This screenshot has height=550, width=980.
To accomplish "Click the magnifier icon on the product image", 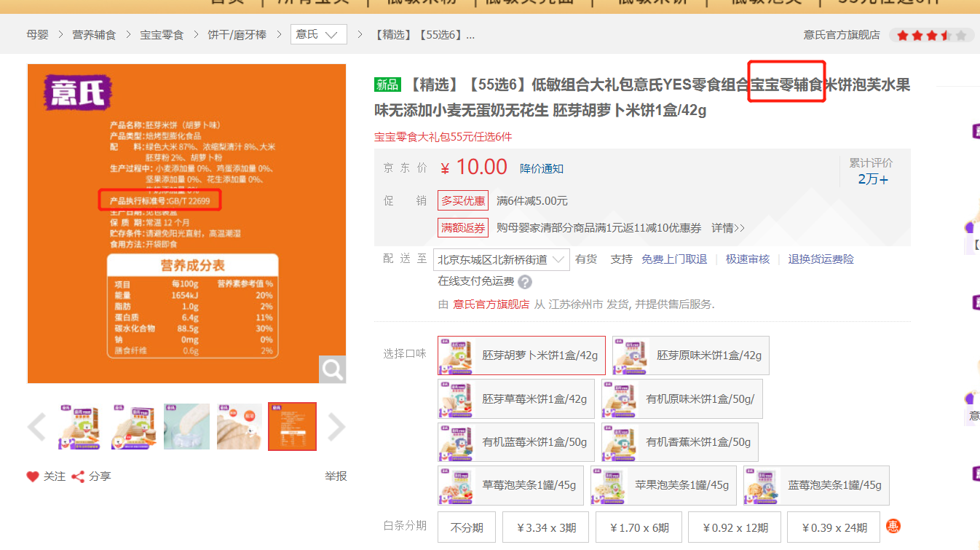I will tap(333, 370).
